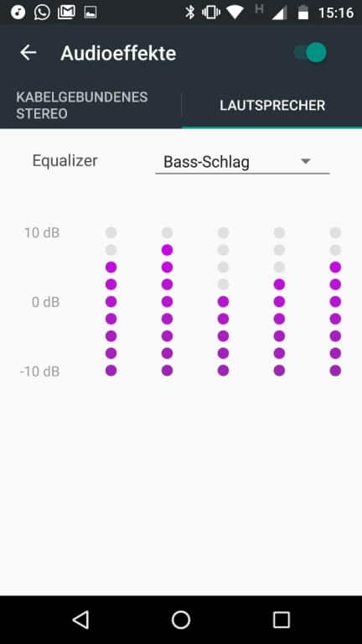Viewport: 362px width, 644px height.
Task: Select the Lautsprecher tab
Action: (272, 105)
